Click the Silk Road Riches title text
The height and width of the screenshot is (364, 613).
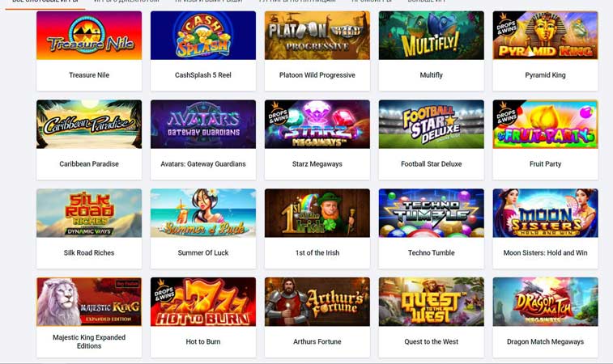pyautogui.click(x=89, y=252)
